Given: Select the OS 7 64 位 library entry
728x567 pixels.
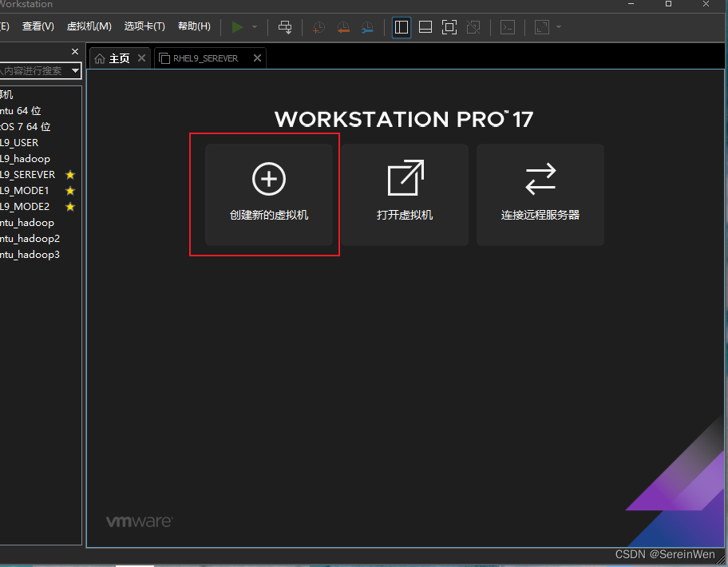Looking at the screenshot, I should click(25, 127).
